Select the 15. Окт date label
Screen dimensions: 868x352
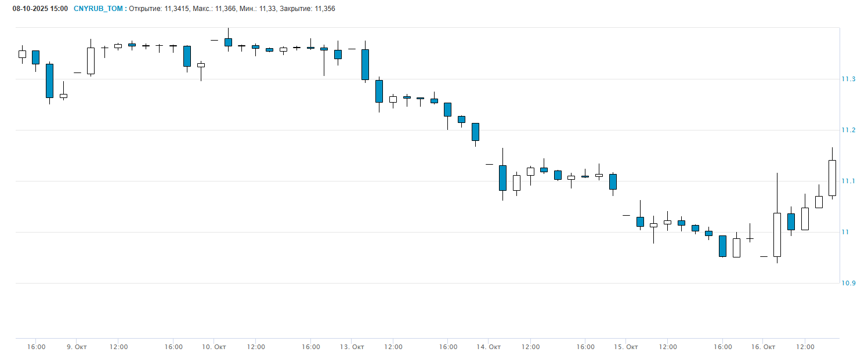tap(626, 347)
